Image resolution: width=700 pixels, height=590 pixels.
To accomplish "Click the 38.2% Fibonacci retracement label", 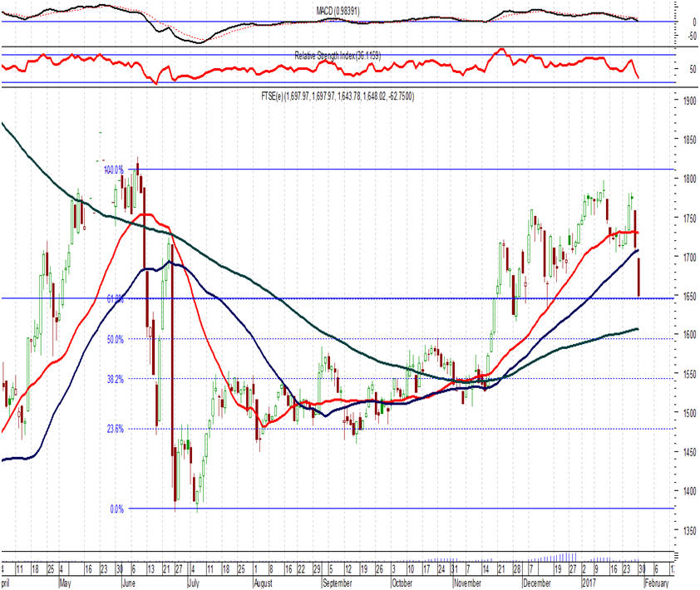I will click(116, 380).
